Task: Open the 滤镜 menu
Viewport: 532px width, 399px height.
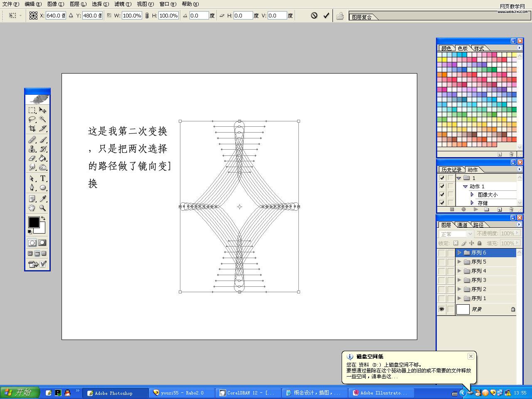Action: [x=123, y=4]
